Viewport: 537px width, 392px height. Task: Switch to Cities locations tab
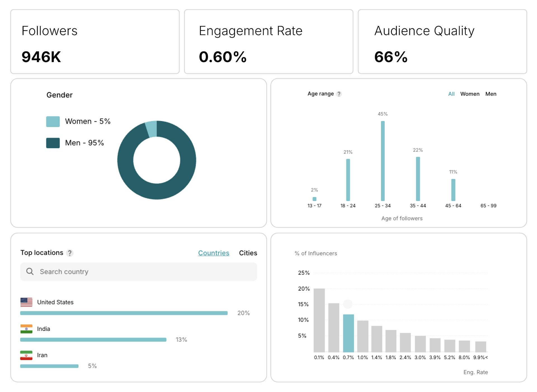[248, 253]
